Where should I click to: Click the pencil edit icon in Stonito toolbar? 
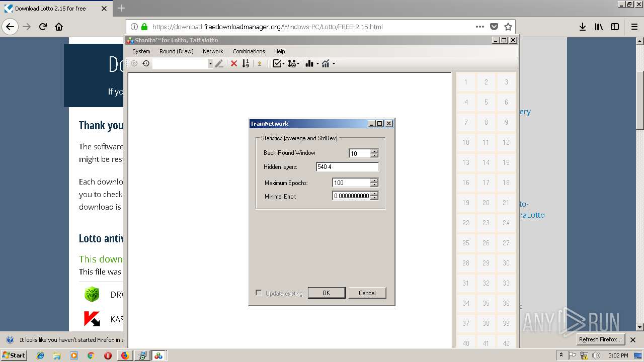tap(219, 63)
